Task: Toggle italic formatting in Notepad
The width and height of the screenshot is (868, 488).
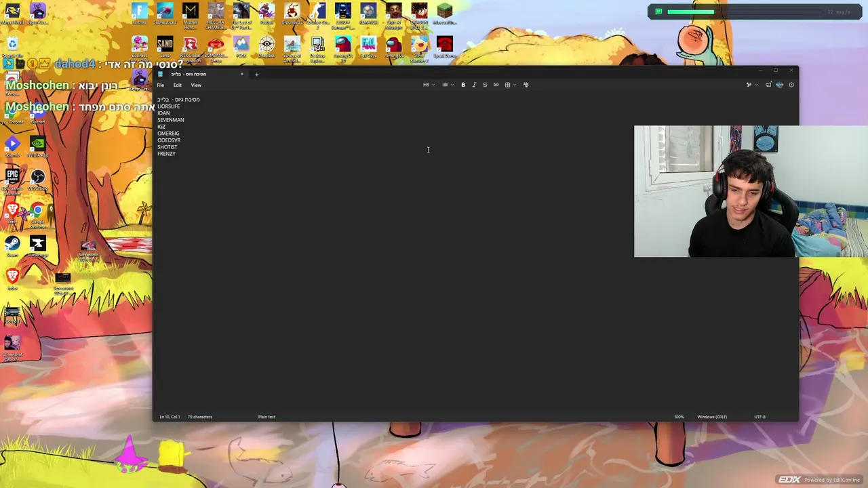Action: (x=474, y=85)
